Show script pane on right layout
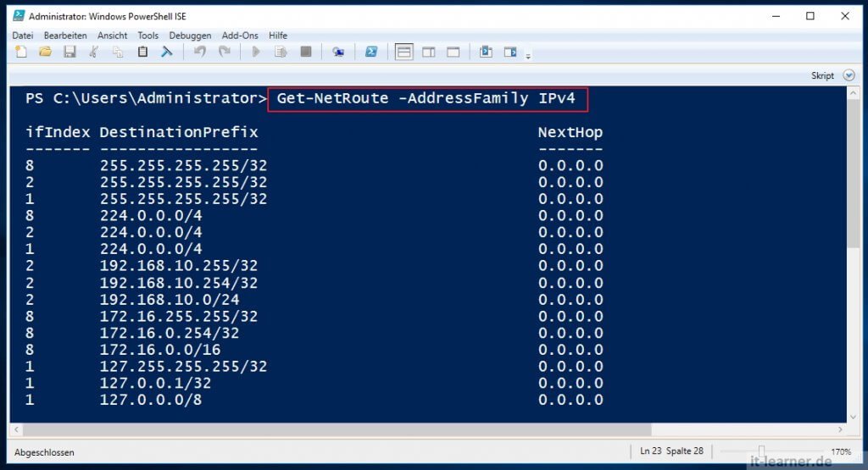This screenshot has width=868, height=470. point(428,52)
